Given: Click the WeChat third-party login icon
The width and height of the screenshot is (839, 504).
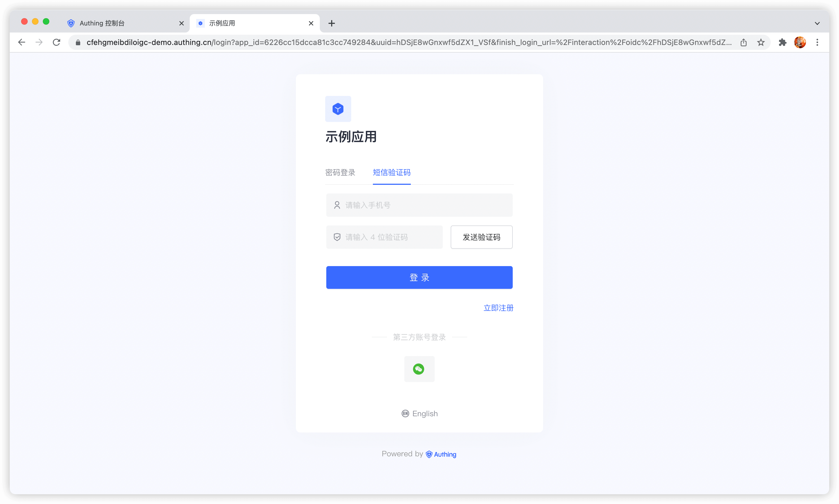Looking at the screenshot, I should tap(419, 369).
